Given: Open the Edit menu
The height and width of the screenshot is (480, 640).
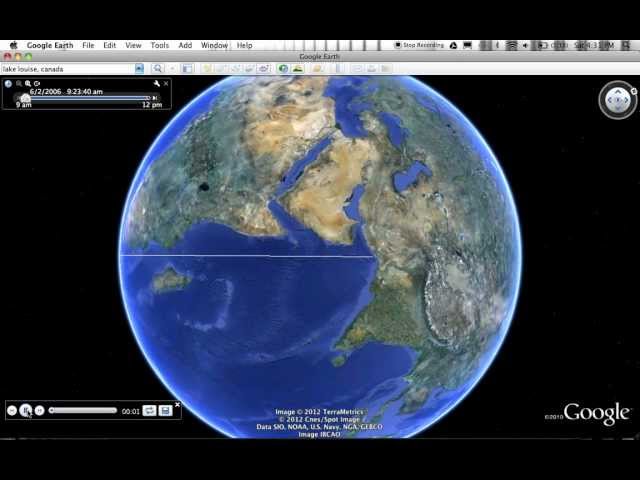Looking at the screenshot, I should click(109, 45).
